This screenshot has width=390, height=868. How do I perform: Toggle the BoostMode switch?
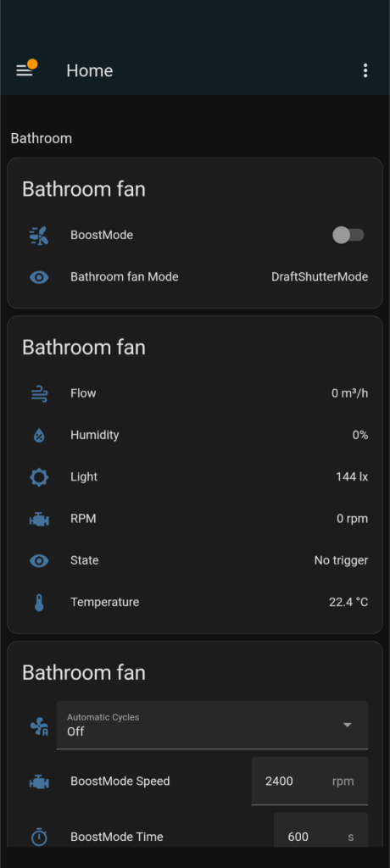click(348, 236)
